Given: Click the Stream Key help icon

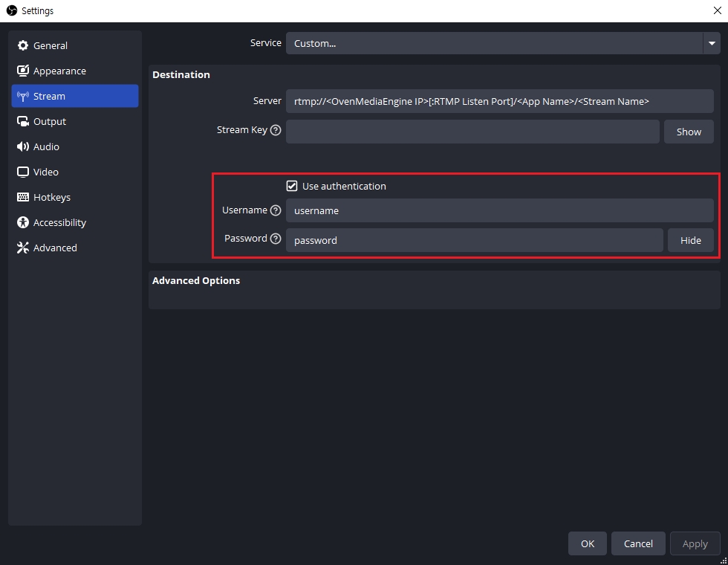Looking at the screenshot, I should 276,130.
